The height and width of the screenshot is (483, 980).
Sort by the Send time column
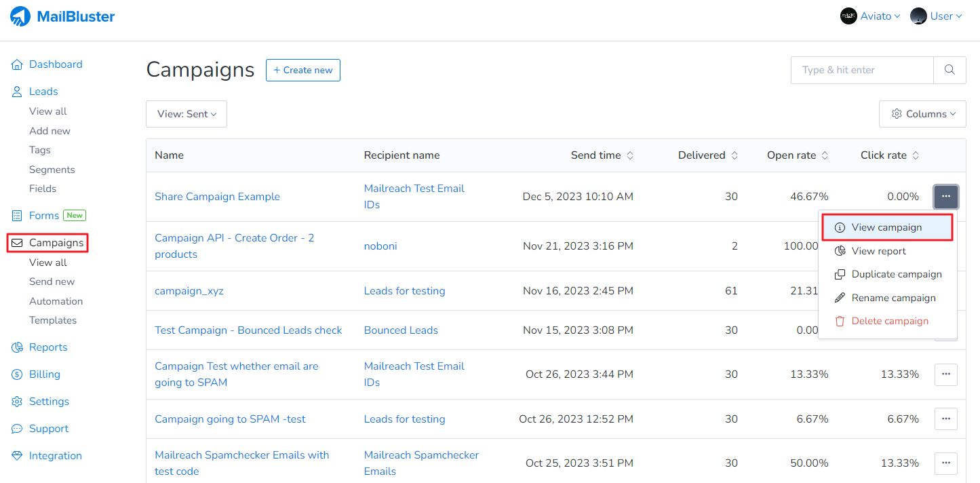(x=602, y=155)
